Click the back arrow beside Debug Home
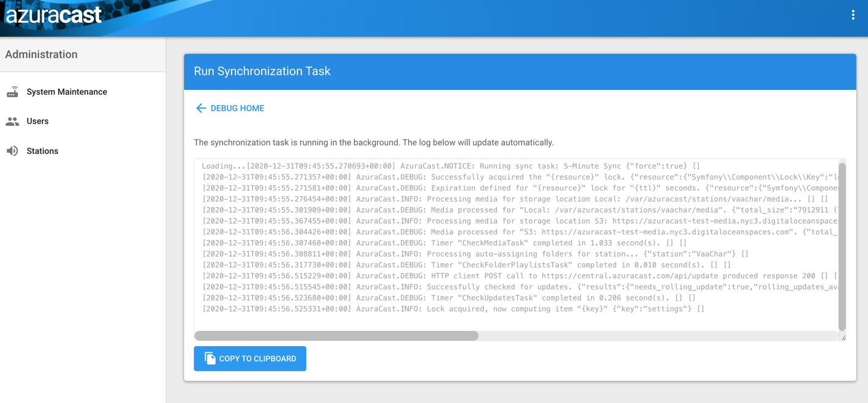The width and height of the screenshot is (868, 403). 201,108
